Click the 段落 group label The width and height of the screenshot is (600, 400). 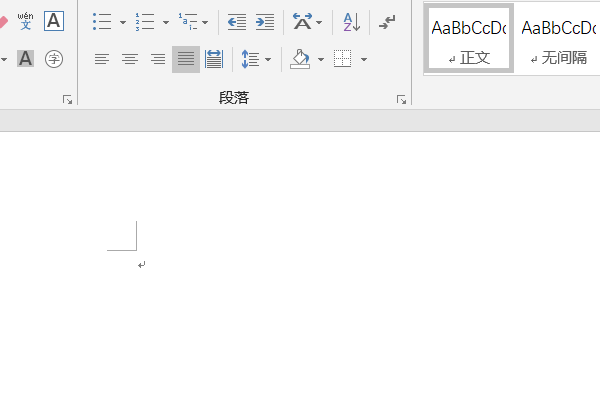pos(234,98)
